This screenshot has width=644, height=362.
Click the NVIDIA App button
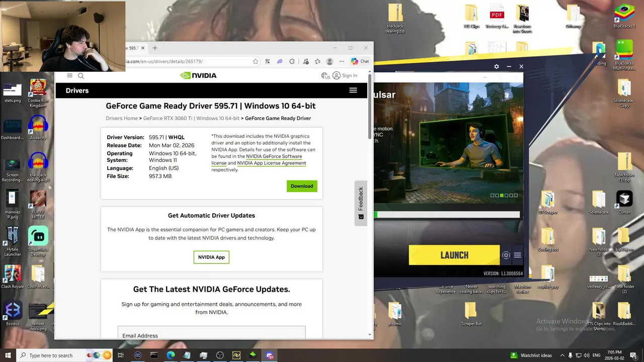tap(211, 257)
